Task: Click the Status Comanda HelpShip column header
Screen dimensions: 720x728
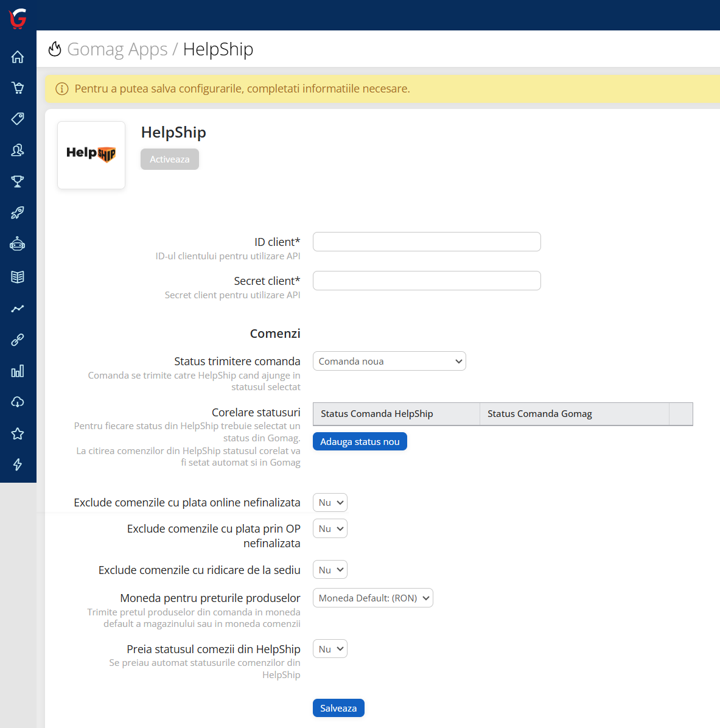Action: coord(396,414)
